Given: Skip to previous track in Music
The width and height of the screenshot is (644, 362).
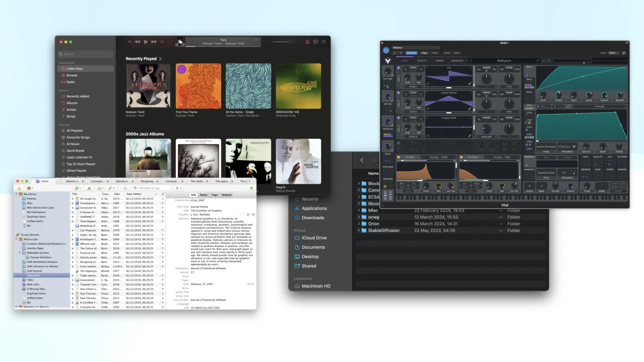Looking at the screenshot, I should 137,42.
